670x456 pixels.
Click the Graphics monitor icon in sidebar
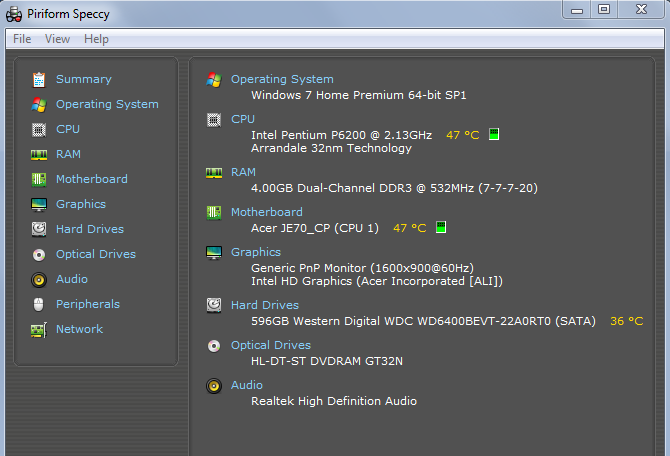pos(39,204)
